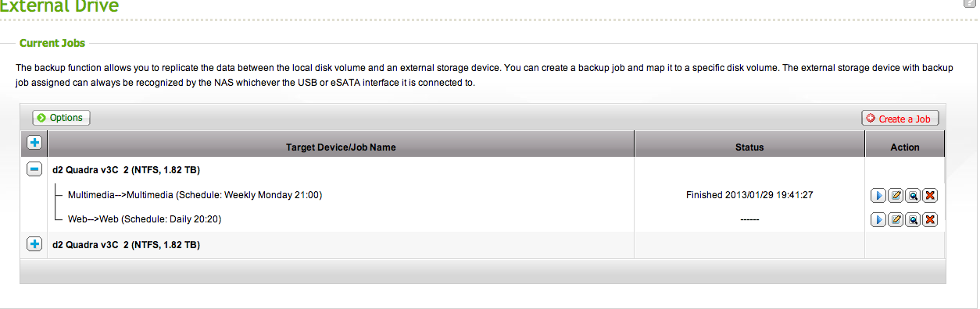Click the Action column header
Image resolution: width=980 pixels, height=309 pixels.
coord(905,147)
